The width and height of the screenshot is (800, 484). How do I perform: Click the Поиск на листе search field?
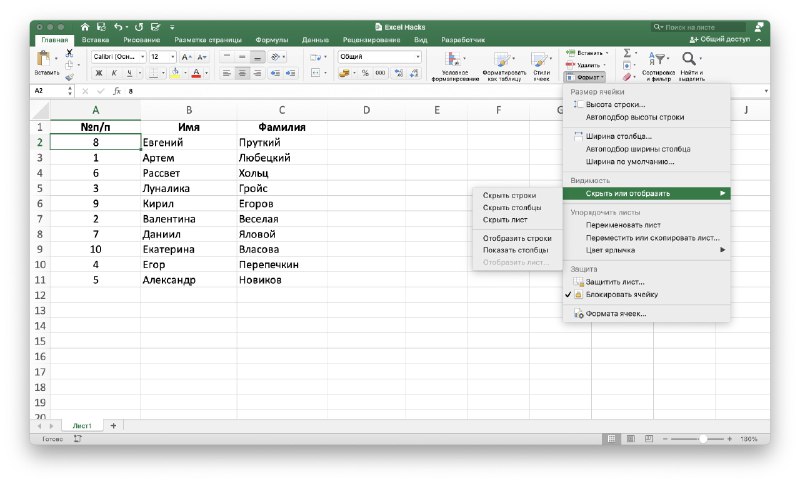pyautogui.click(x=698, y=27)
